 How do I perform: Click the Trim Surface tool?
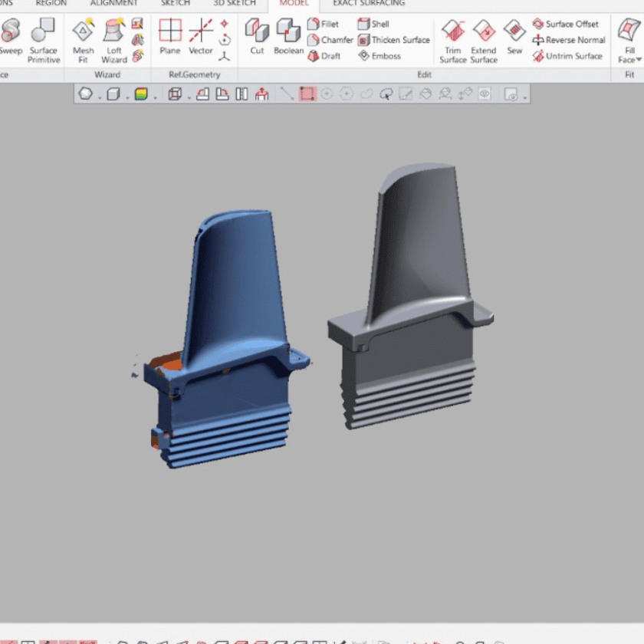[453, 39]
